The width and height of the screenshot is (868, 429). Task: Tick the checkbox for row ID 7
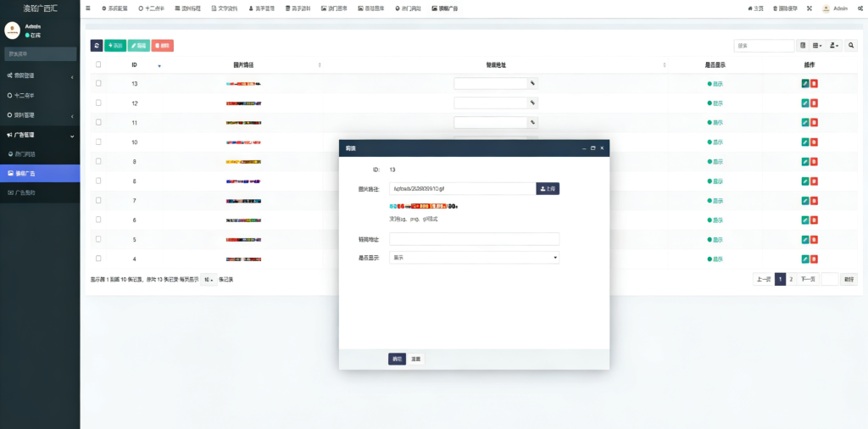tap(98, 200)
